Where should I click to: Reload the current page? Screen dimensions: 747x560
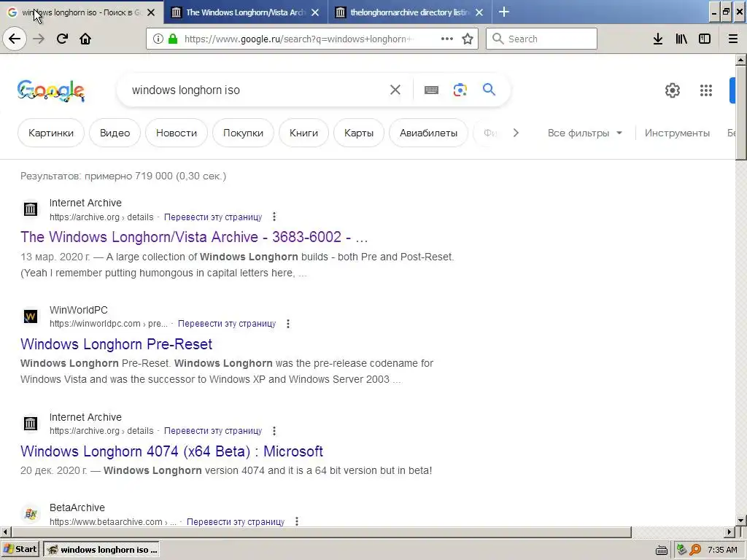[x=62, y=39]
